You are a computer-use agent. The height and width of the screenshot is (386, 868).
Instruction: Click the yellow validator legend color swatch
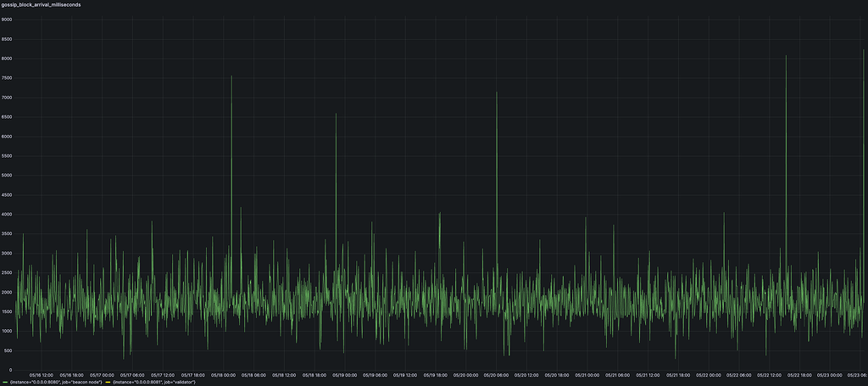click(107, 382)
